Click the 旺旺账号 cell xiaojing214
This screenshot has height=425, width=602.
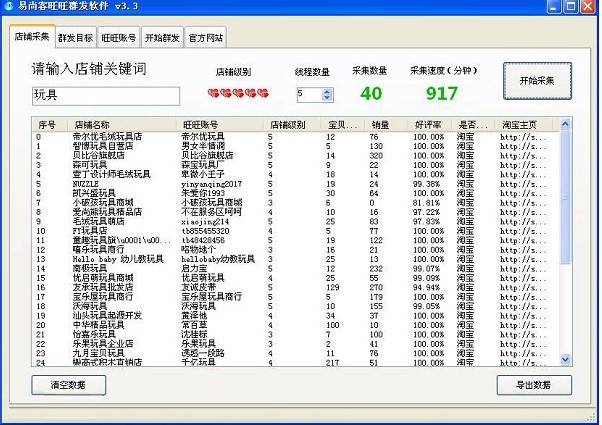pos(205,222)
